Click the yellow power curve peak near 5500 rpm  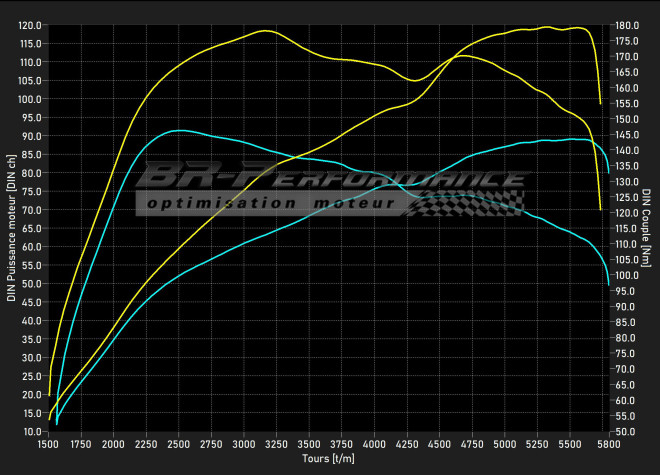[547, 27]
